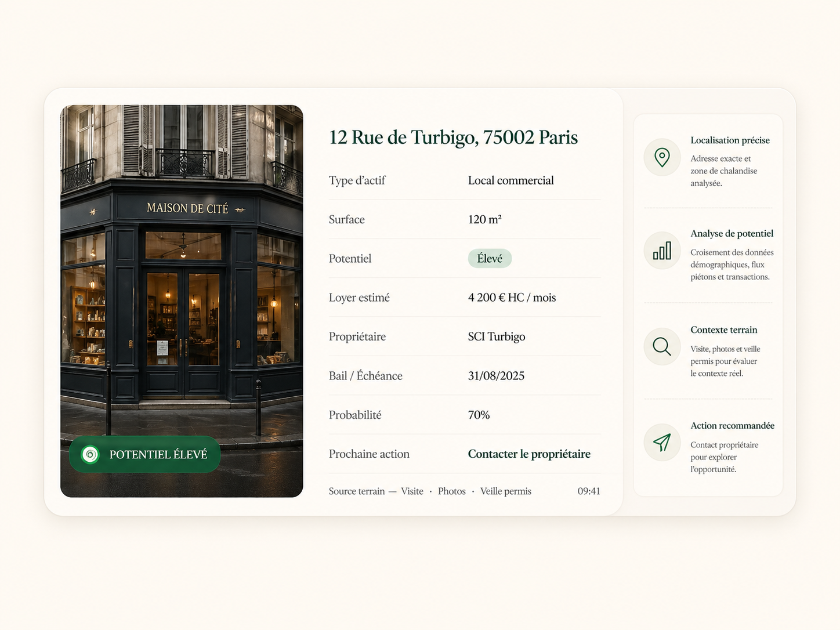The image size is (840, 630).
Task: Click the Probabilité label
Action: (x=355, y=415)
